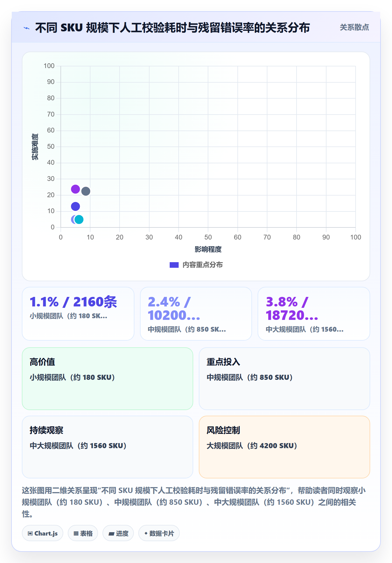392x563 pixels.
Task: Click 大规模团队（约 4200 SKU） in 风险控制 card
Action: (x=252, y=446)
